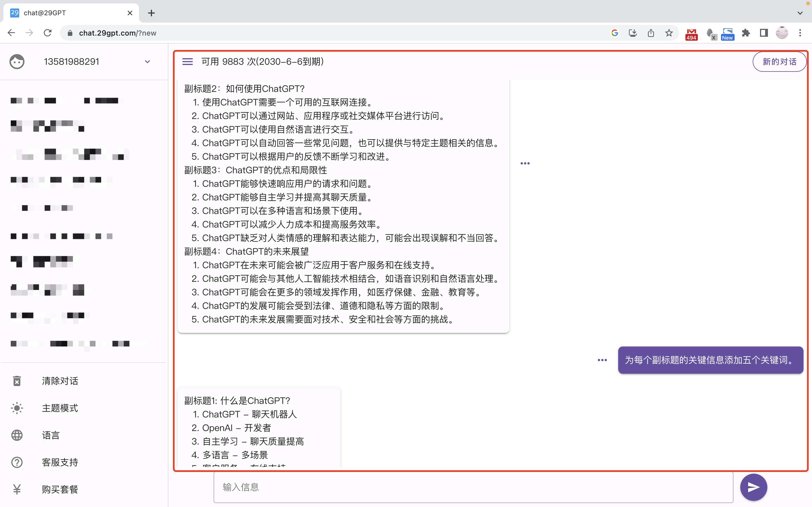Click the heading 副标题1: 什么是ChatGPT?
This screenshot has height=507, width=812.
pos(237,401)
